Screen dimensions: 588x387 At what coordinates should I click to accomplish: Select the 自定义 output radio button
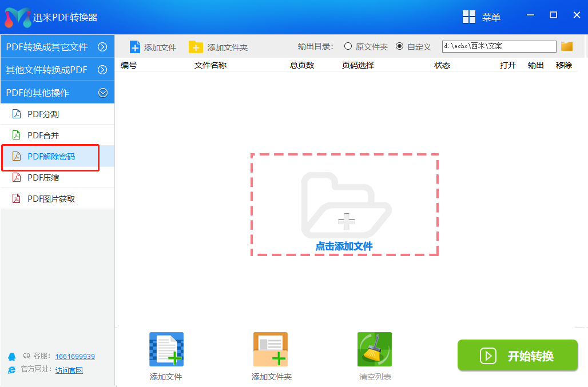399,47
